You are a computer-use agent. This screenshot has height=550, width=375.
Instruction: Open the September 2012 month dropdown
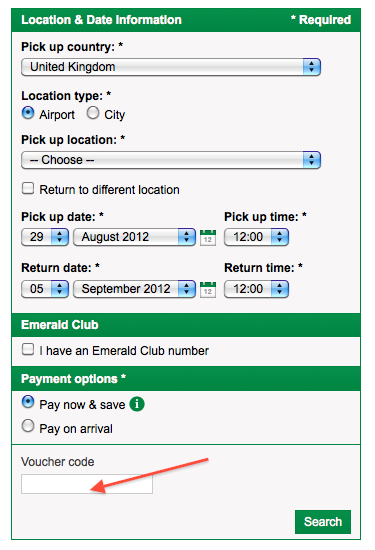tap(134, 289)
